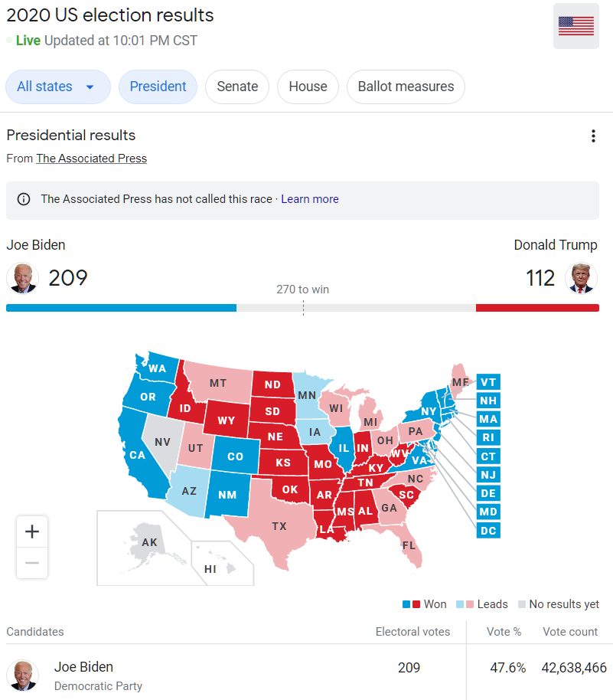The height and width of the screenshot is (700, 613).
Task: Click the blue Biden electoral progress bar
Action: point(122,308)
